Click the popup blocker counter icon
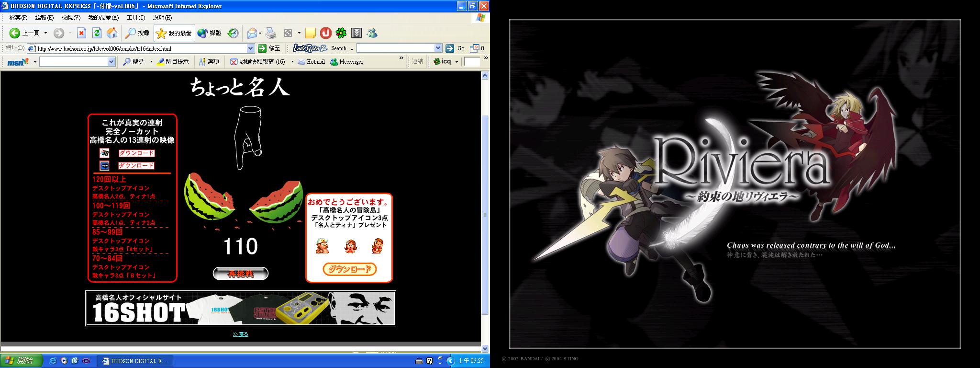This screenshot has height=368, width=980. tap(477, 48)
